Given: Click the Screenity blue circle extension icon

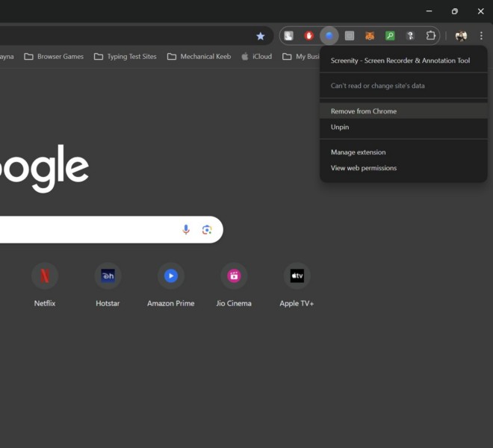Looking at the screenshot, I should pyautogui.click(x=329, y=36).
